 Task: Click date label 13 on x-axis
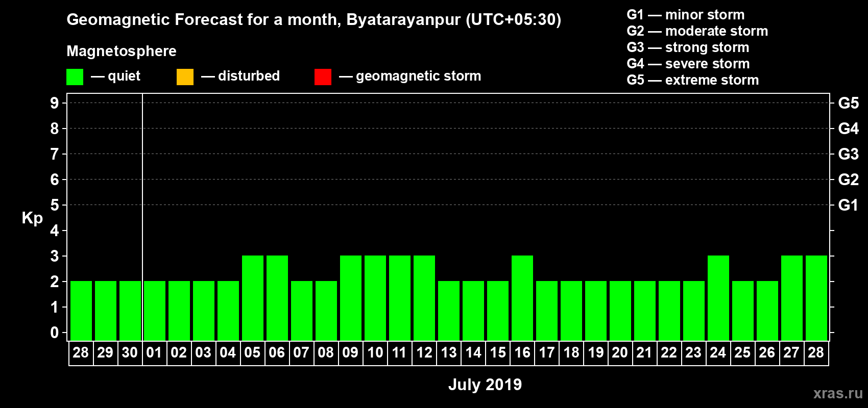pos(449,353)
